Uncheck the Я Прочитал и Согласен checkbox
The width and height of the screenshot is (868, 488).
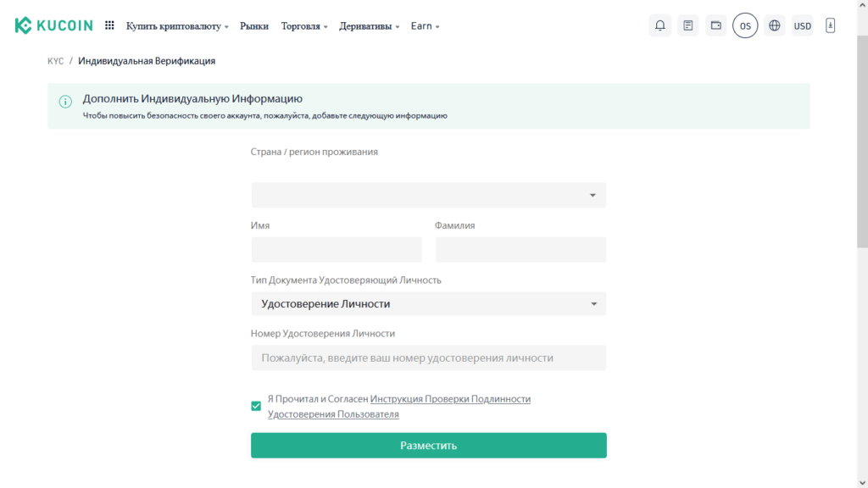pos(256,406)
